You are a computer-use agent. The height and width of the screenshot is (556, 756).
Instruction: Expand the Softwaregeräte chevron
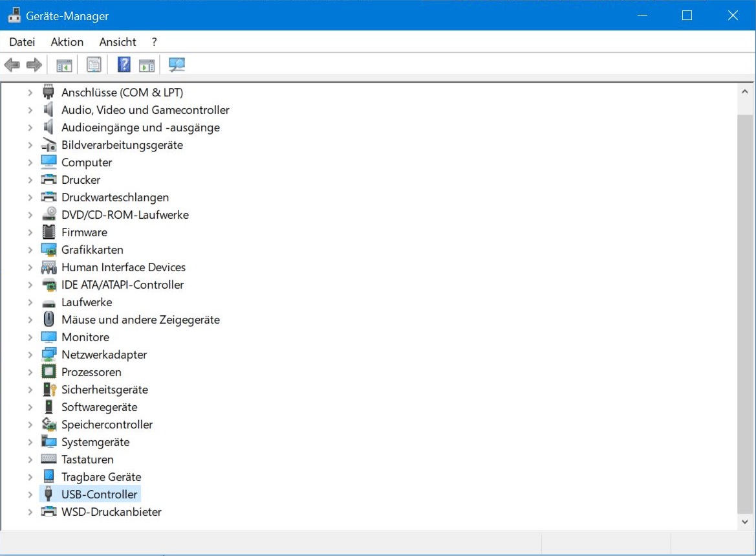point(30,407)
